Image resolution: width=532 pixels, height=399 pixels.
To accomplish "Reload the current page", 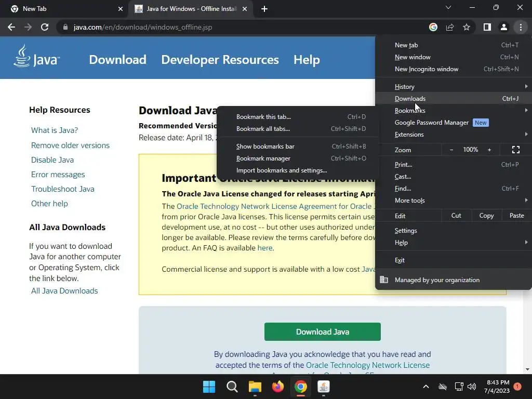I will click(45, 27).
